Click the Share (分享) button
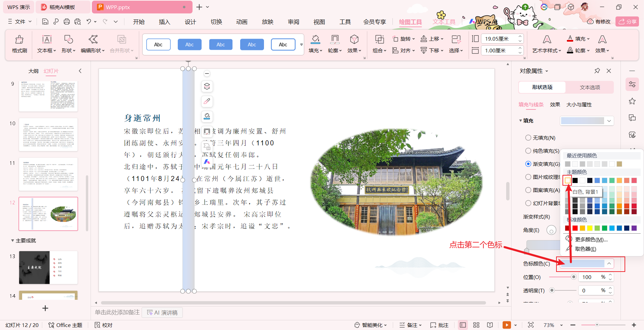644x330 pixels. pyautogui.click(x=627, y=21)
